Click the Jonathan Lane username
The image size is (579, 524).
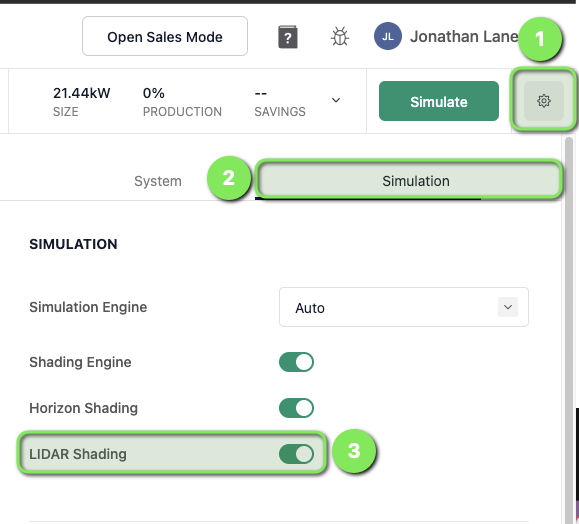coord(464,36)
